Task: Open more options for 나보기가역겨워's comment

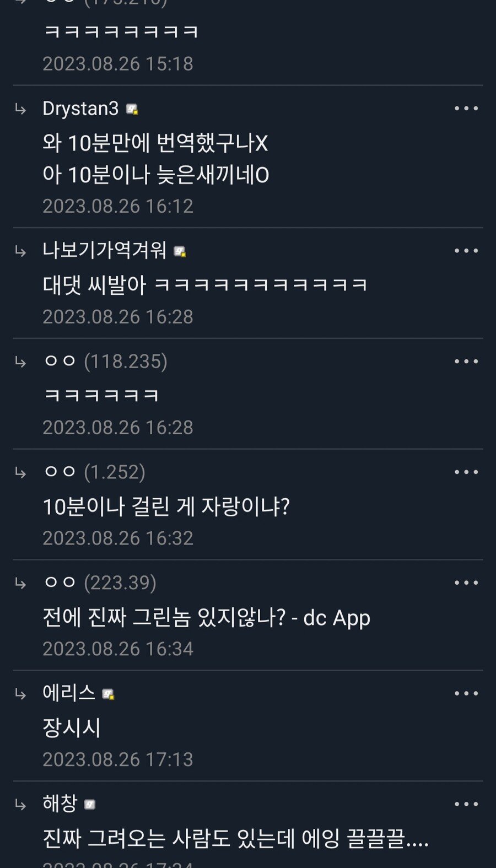Action: pos(466,251)
